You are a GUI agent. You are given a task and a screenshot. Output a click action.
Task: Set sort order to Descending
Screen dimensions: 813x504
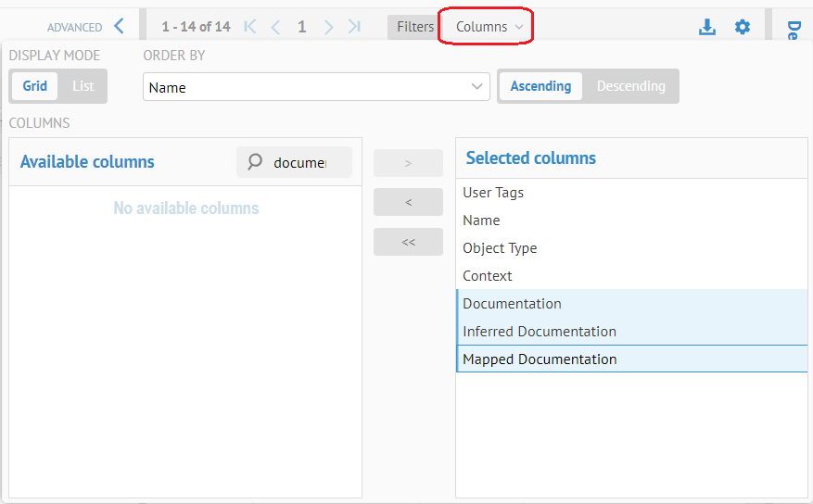click(630, 86)
